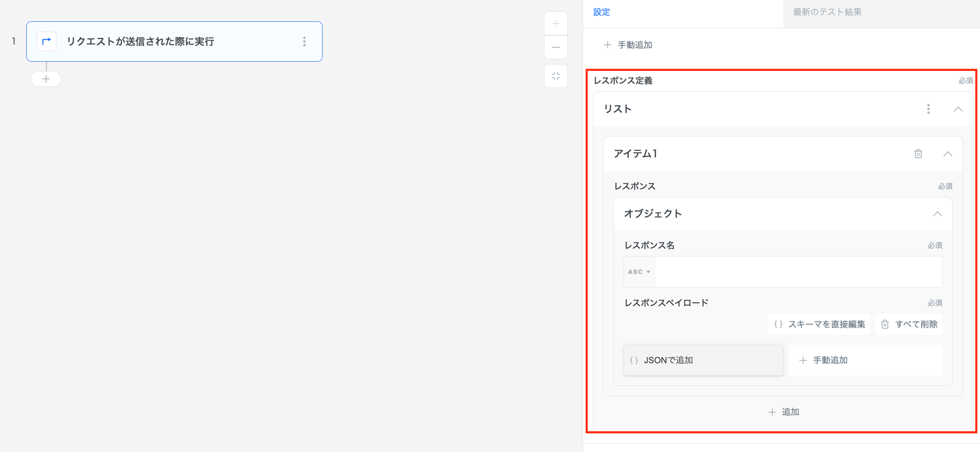Collapse the オブジェクト section
980x452 pixels.
937,214
